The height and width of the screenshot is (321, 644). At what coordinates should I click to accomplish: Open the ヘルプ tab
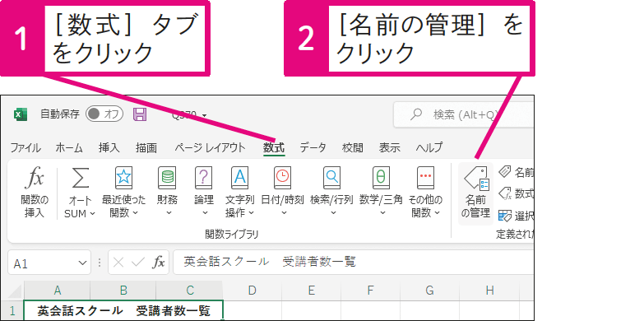pos(429,147)
